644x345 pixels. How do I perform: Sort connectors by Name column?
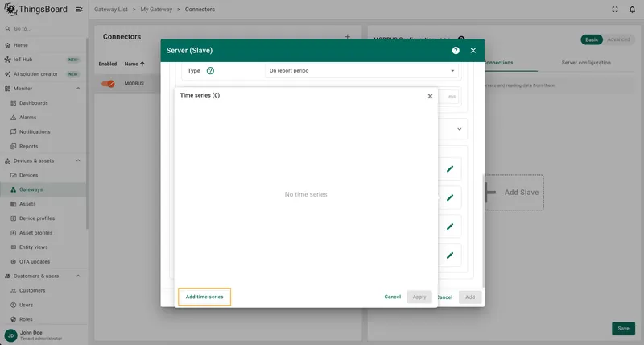click(134, 64)
